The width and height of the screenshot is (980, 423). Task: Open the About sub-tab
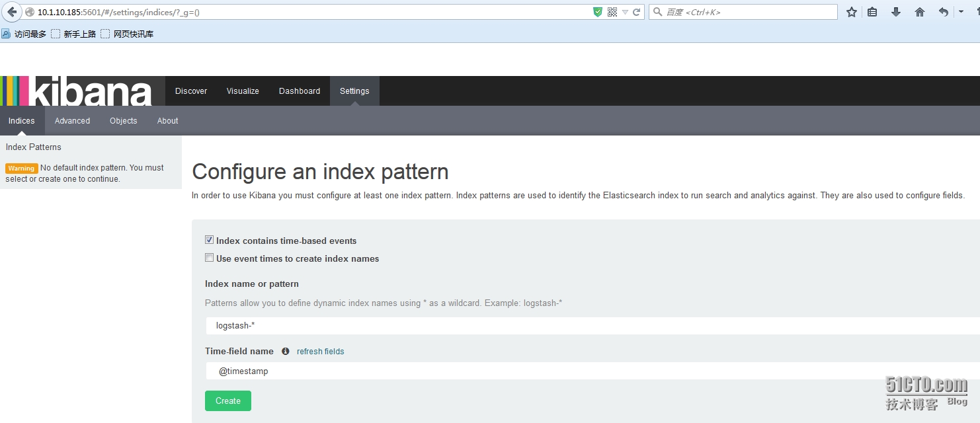click(x=167, y=121)
